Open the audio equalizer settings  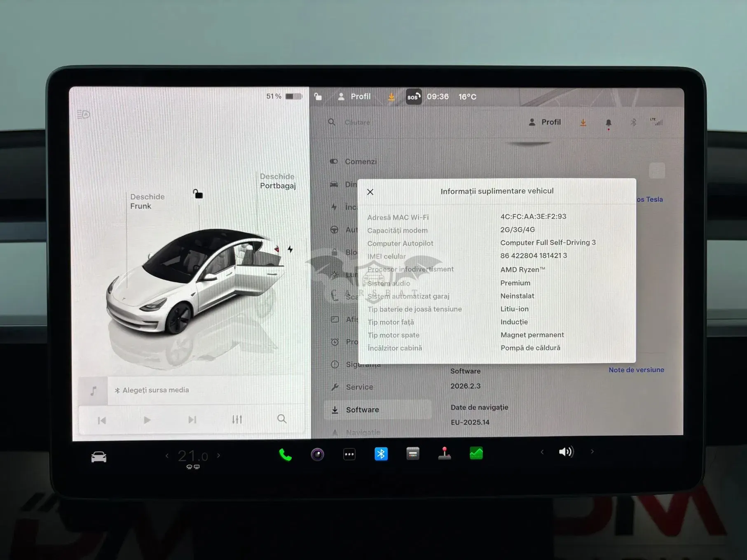(237, 419)
